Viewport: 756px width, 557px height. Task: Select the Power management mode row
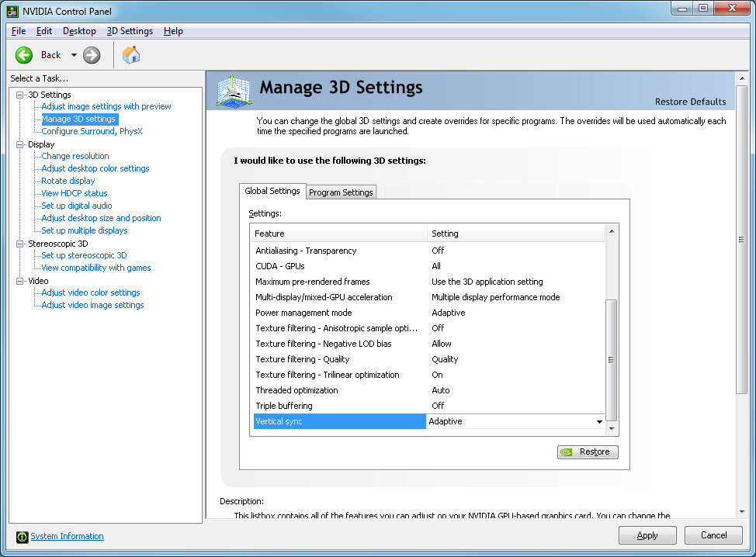coord(429,313)
